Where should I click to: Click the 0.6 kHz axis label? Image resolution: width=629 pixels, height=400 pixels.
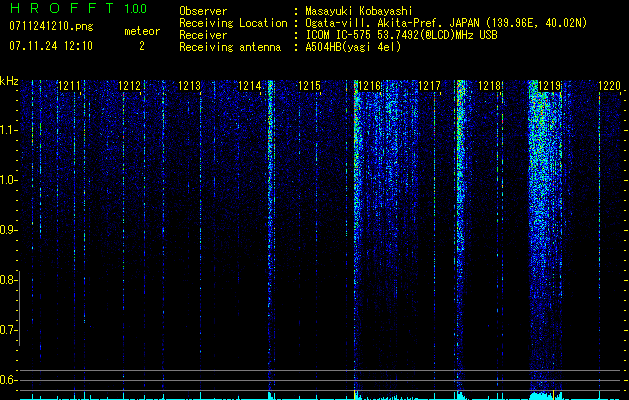pyautogui.click(x=8, y=380)
